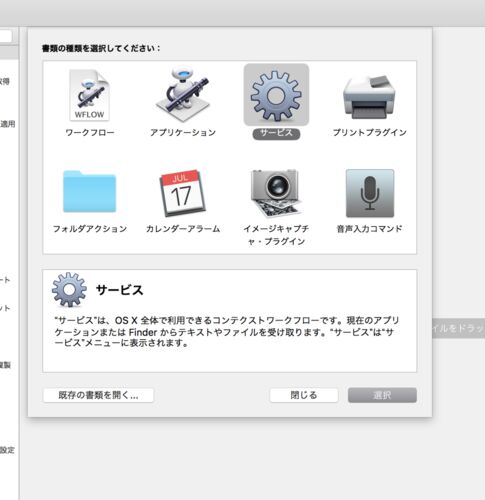Image resolution: width=485 pixels, height=500 pixels.
Task: Click the アプリケーション label text
Action: tap(183, 133)
